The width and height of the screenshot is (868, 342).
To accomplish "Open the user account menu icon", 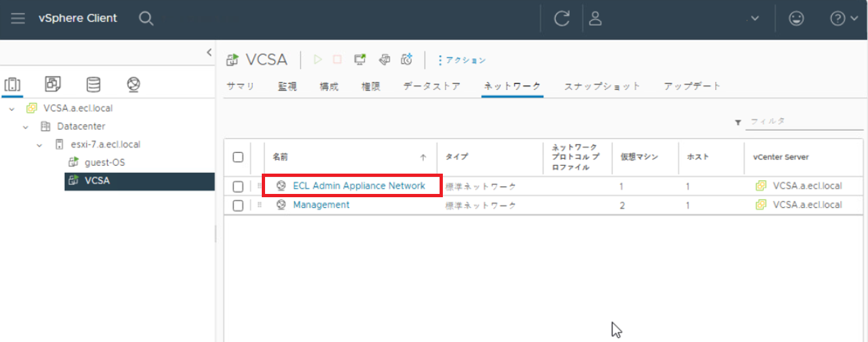I will (x=595, y=18).
